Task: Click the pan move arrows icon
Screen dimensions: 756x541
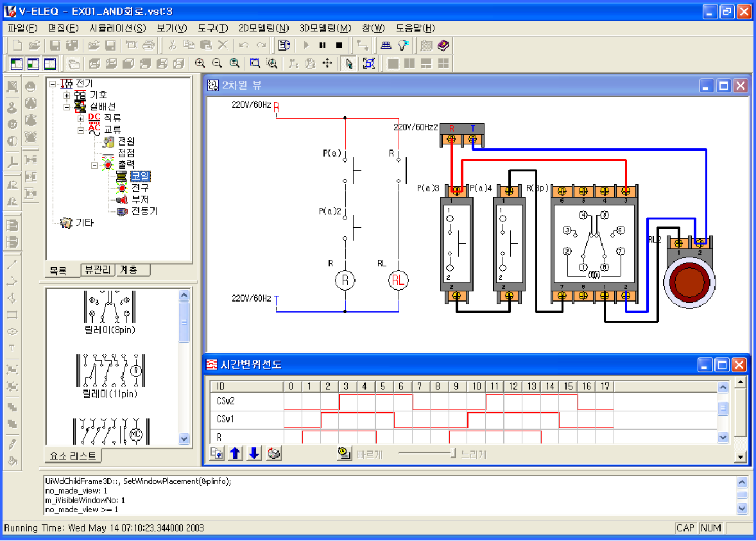Action: pos(327,63)
